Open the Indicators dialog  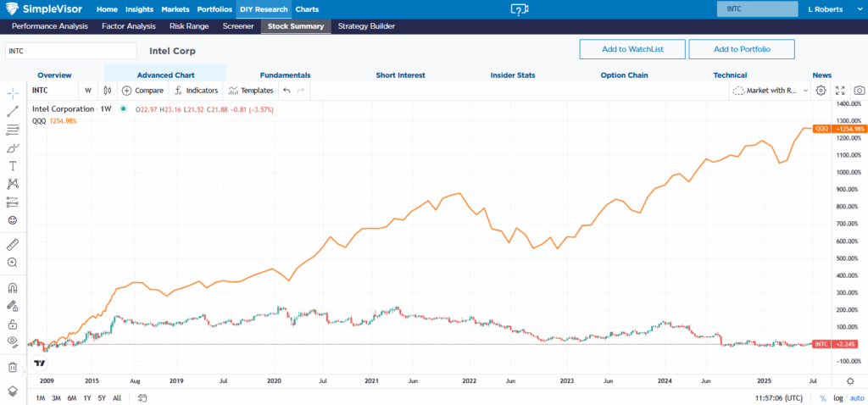196,90
